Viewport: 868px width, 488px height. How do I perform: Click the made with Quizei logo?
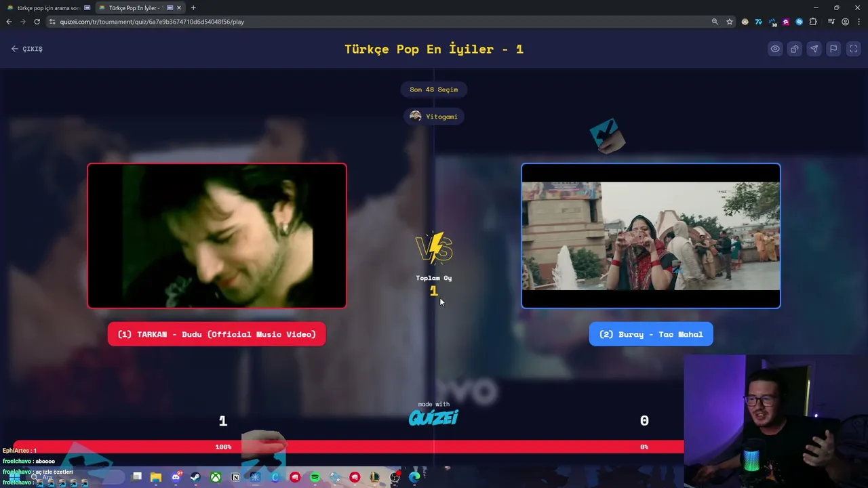tap(434, 414)
